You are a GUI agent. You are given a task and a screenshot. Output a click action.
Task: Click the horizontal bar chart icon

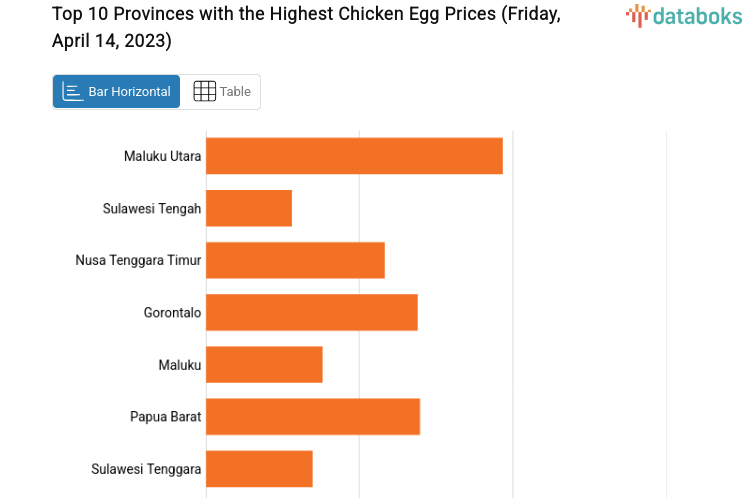click(x=73, y=92)
